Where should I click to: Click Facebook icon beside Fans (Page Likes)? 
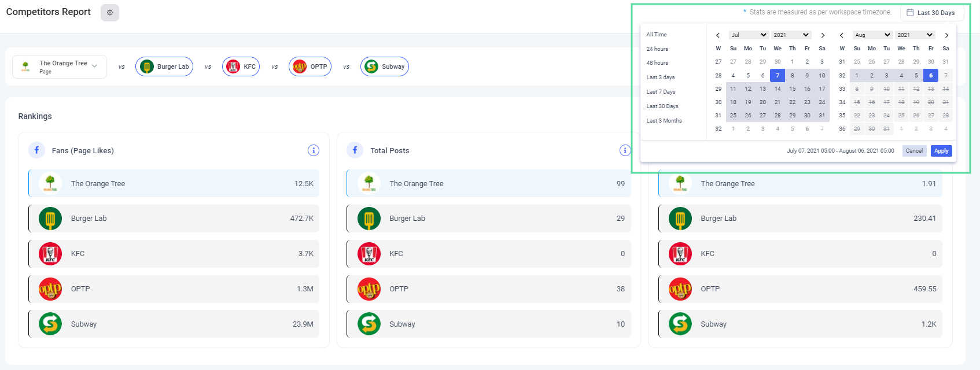point(36,150)
